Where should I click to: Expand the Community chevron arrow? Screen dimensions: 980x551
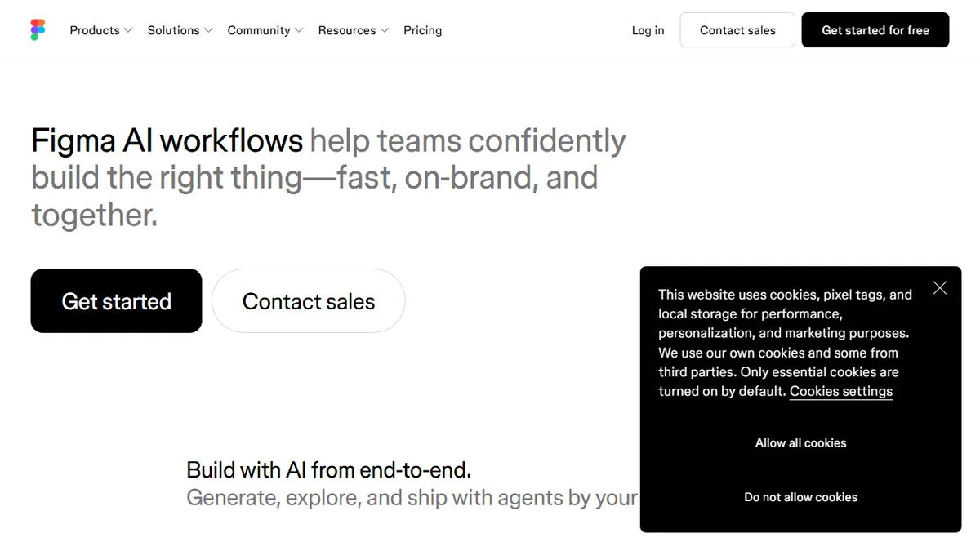[x=299, y=30]
